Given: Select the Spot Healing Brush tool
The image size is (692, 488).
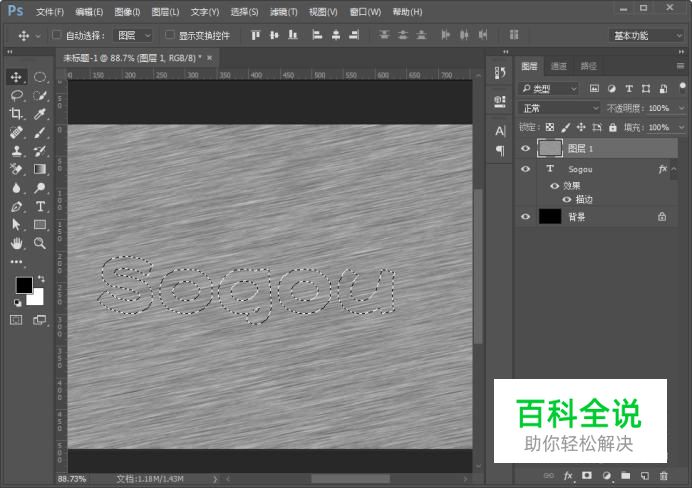Looking at the screenshot, I should 16,132.
